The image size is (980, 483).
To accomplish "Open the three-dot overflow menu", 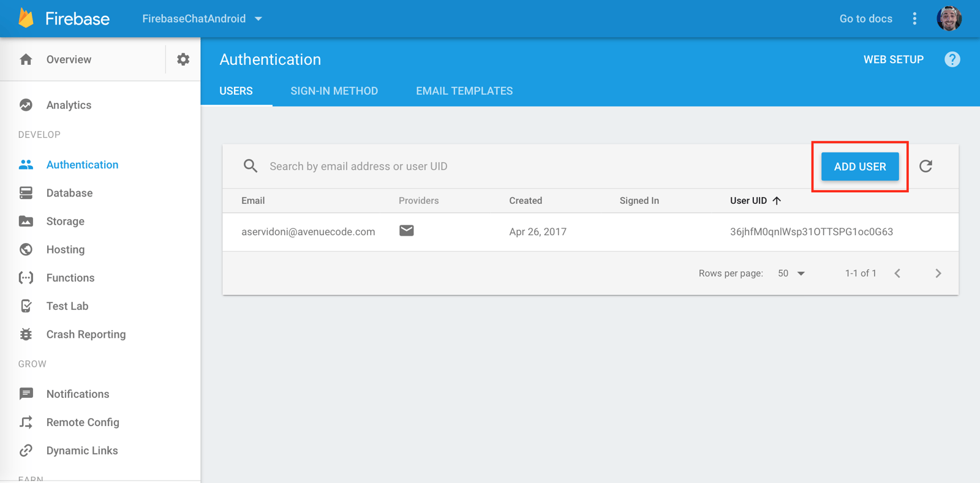I will click(914, 18).
